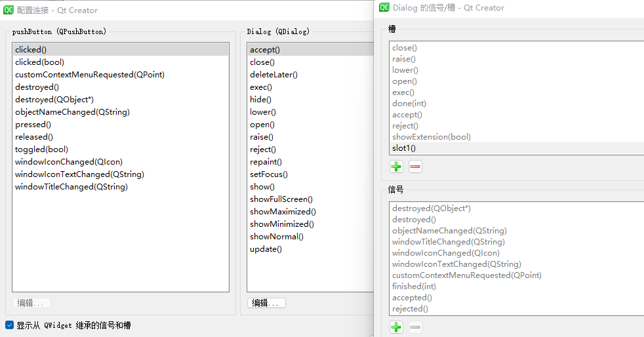Viewport: 644px width, 337px height.
Task: Select customContextMenuRequested(QPoint) in the 信号 list
Action: click(517, 275)
